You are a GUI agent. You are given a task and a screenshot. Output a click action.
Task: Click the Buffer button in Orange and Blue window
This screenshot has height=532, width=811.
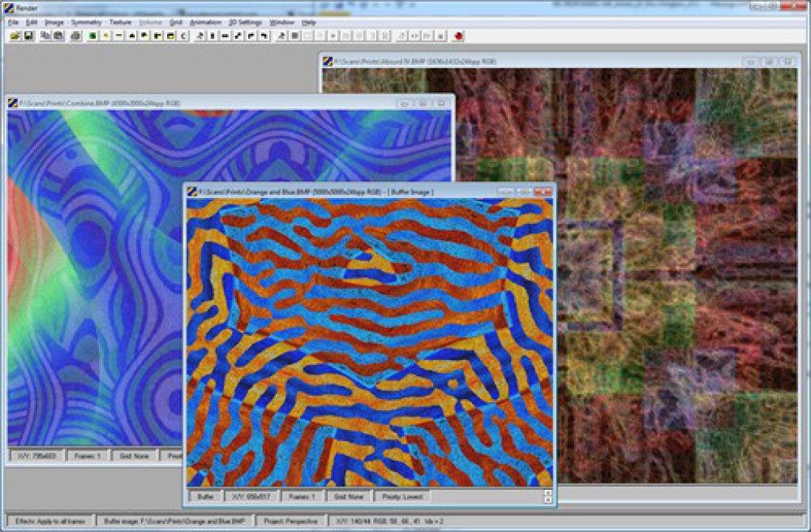point(205,496)
